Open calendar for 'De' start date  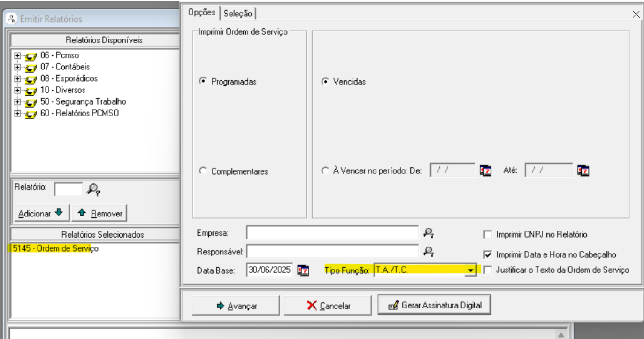pos(485,170)
